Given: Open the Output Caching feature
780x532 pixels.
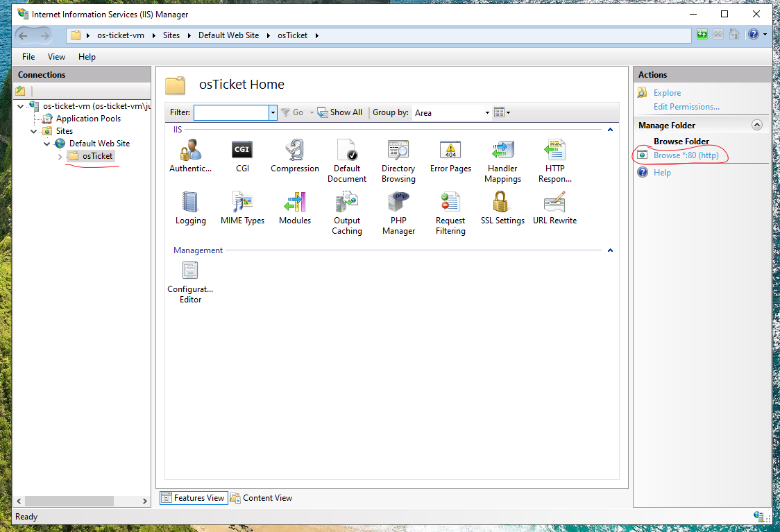Looking at the screenshot, I should coord(347,214).
